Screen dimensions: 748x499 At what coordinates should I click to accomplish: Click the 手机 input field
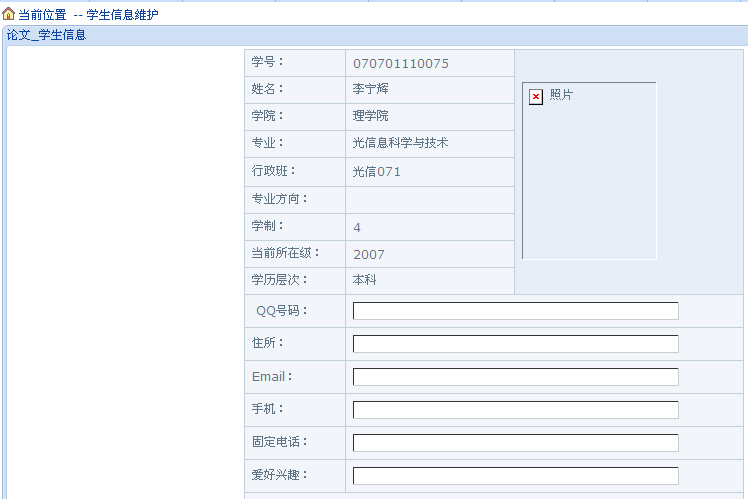[515, 410]
